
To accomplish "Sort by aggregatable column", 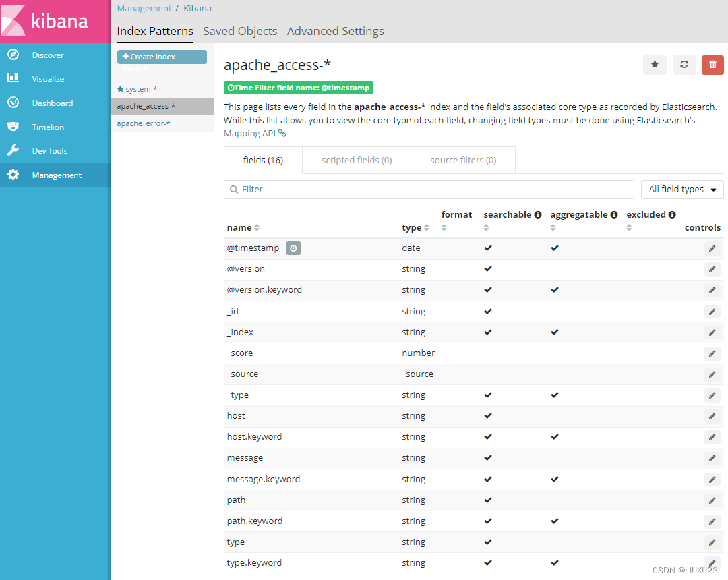I will (553, 227).
